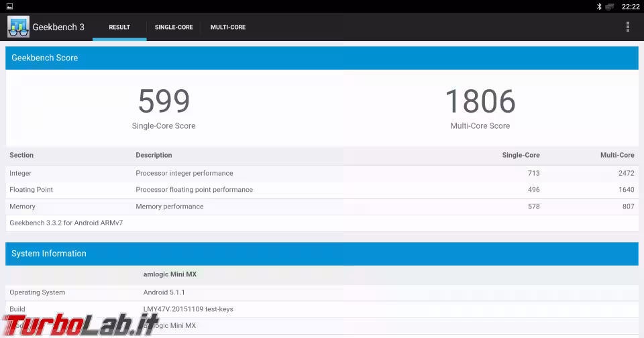The image size is (644, 338).
Task: Tap the Build label
Action: 17,309
